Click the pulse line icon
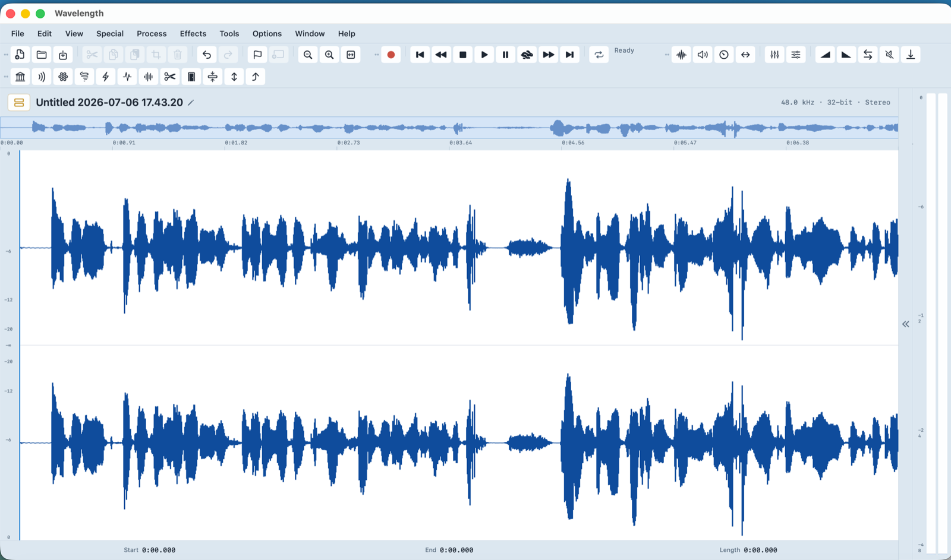Screen dimensions: 951x560 [127, 77]
